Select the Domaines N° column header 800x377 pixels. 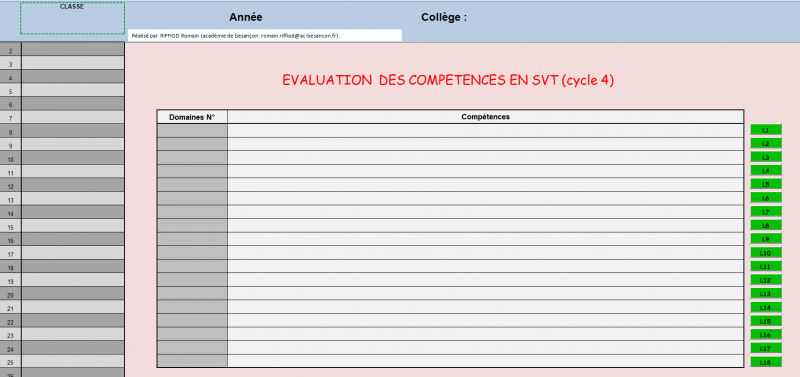[x=192, y=117]
